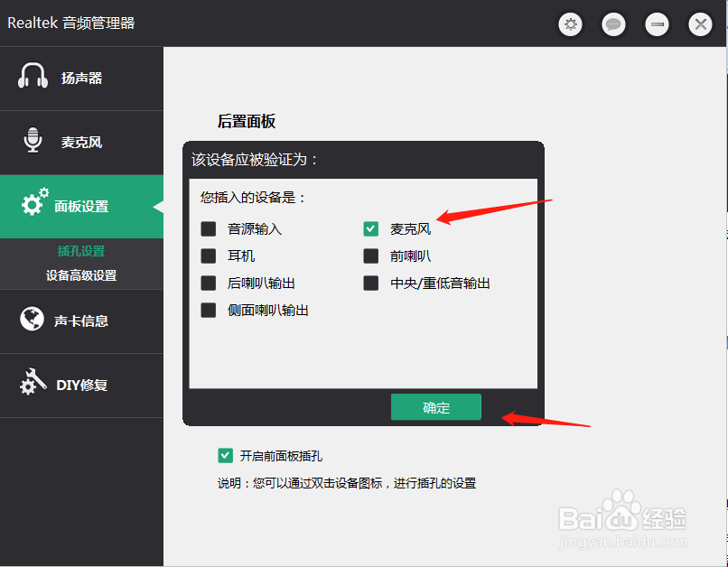The width and height of the screenshot is (728, 567).
Task: Click the wrench icon for DIY修复
Action: pos(33,382)
